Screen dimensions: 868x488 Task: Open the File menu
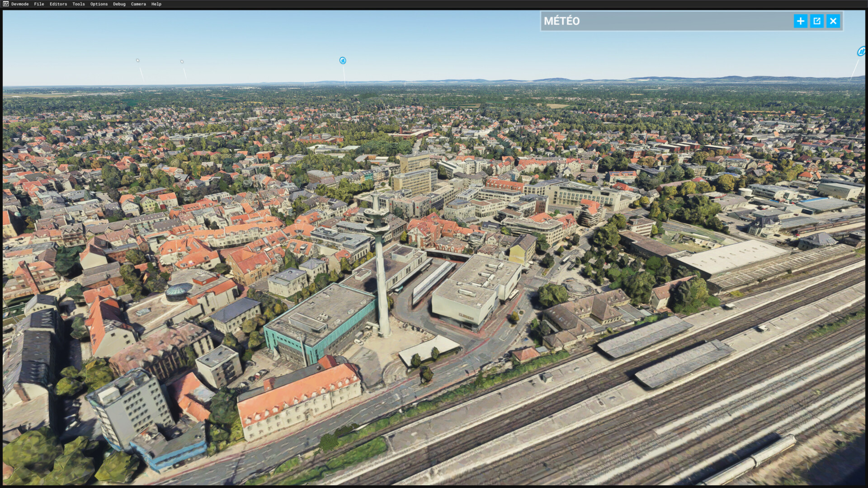tap(39, 4)
